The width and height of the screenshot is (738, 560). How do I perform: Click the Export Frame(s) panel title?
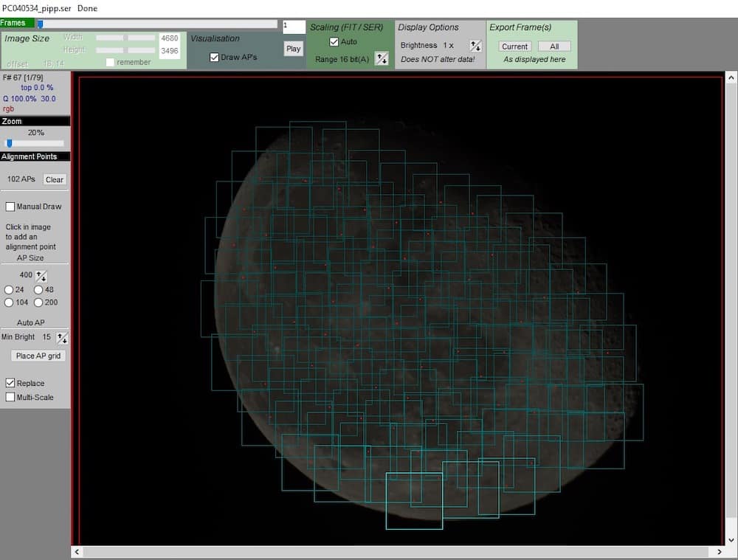point(520,27)
